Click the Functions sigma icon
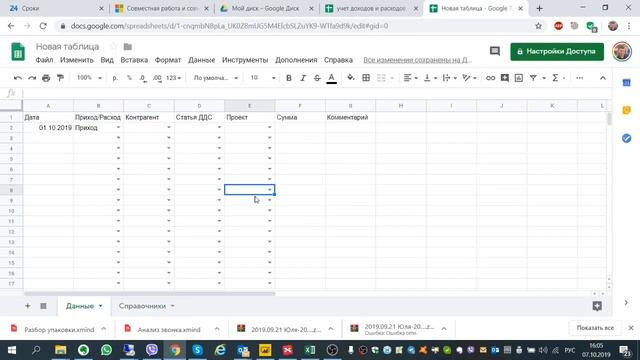 pos(555,78)
